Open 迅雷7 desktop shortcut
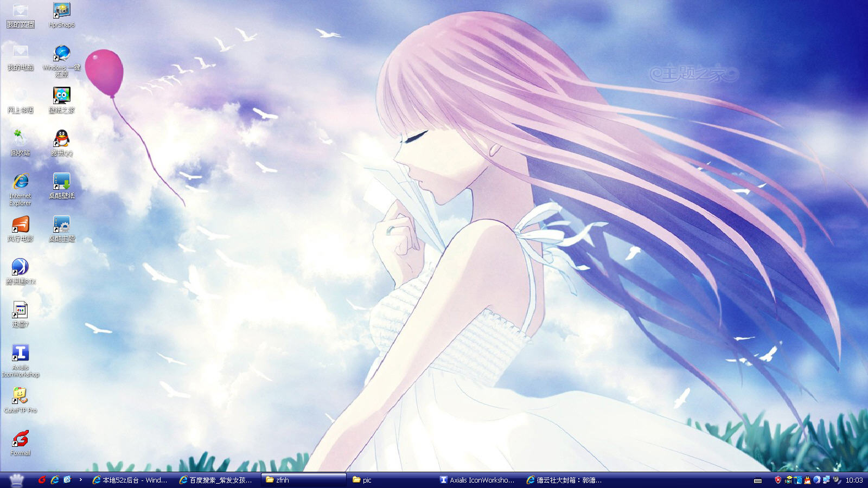Viewport: 868px width, 488px height. [20, 315]
